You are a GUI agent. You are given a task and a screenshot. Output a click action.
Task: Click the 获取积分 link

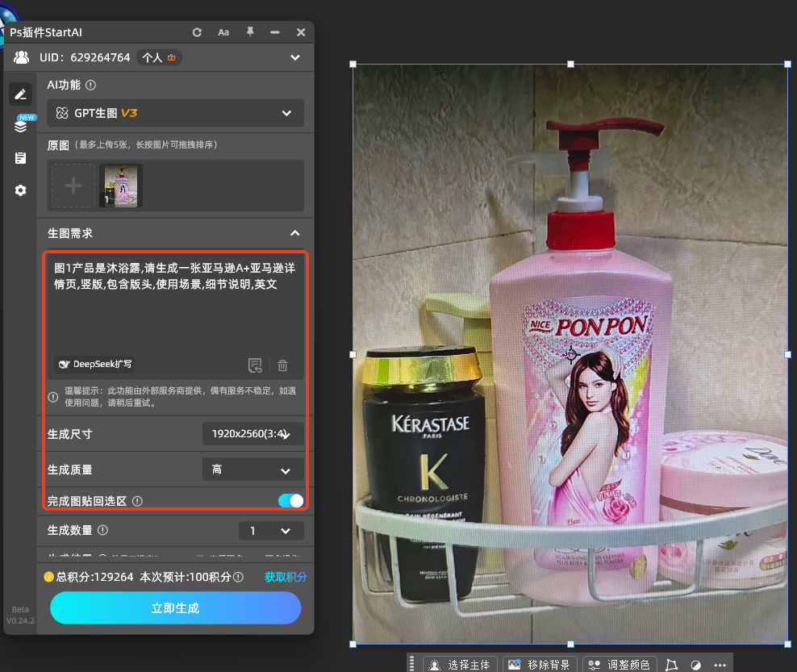(x=286, y=577)
